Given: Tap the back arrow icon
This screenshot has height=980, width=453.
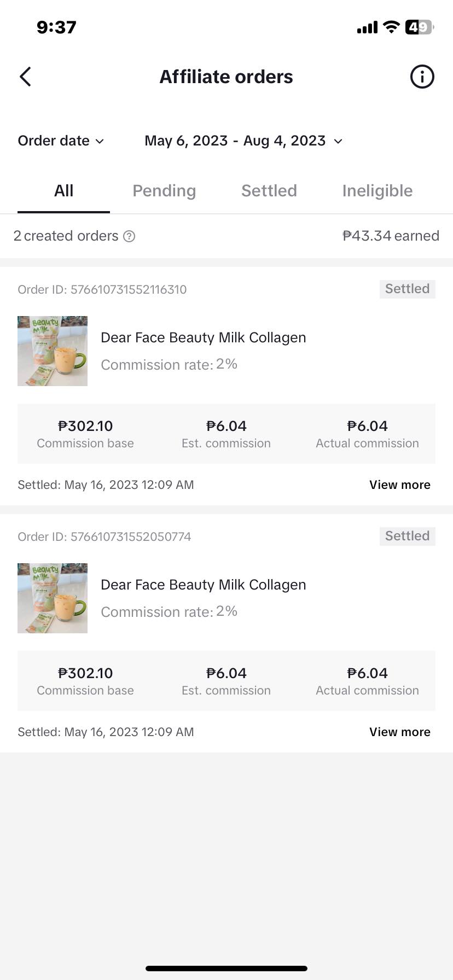Looking at the screenshot, I should (x=25, y=77).
